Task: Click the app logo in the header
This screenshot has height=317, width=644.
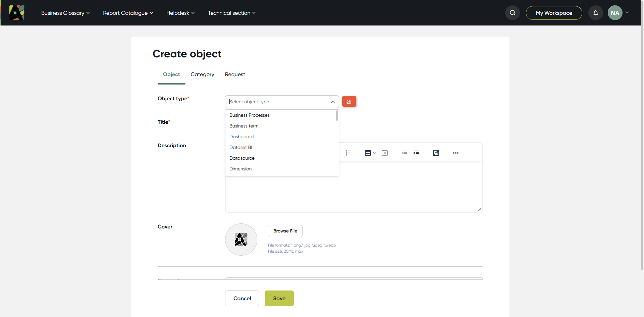Action: click(x=17, y=13)
